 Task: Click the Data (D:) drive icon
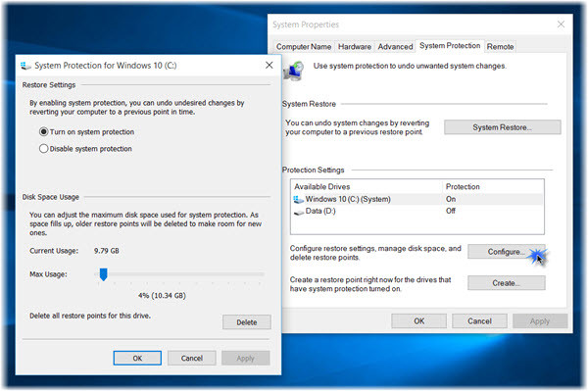click(x=299, y=213)
